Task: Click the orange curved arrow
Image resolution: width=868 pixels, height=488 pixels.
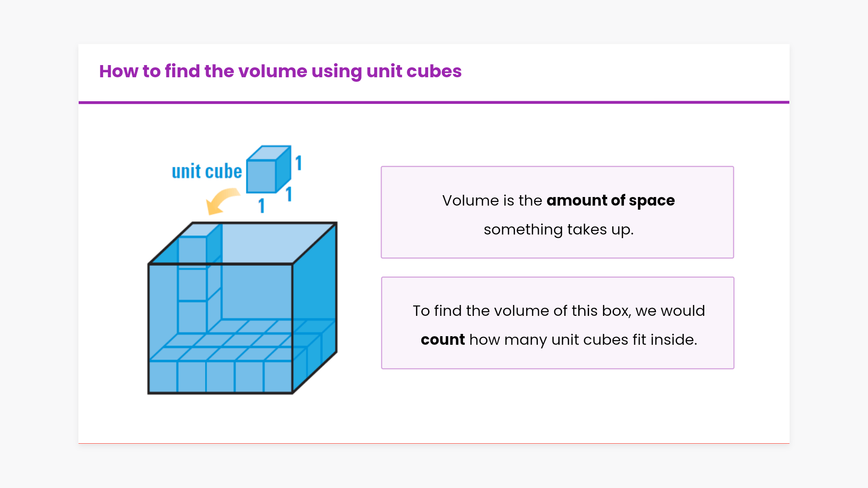Action: [221, 201]
